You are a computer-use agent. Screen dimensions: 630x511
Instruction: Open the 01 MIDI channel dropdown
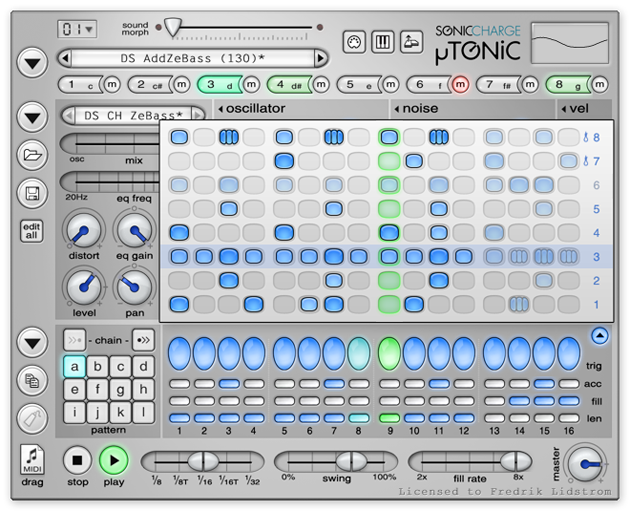click(x=77, y=29)
